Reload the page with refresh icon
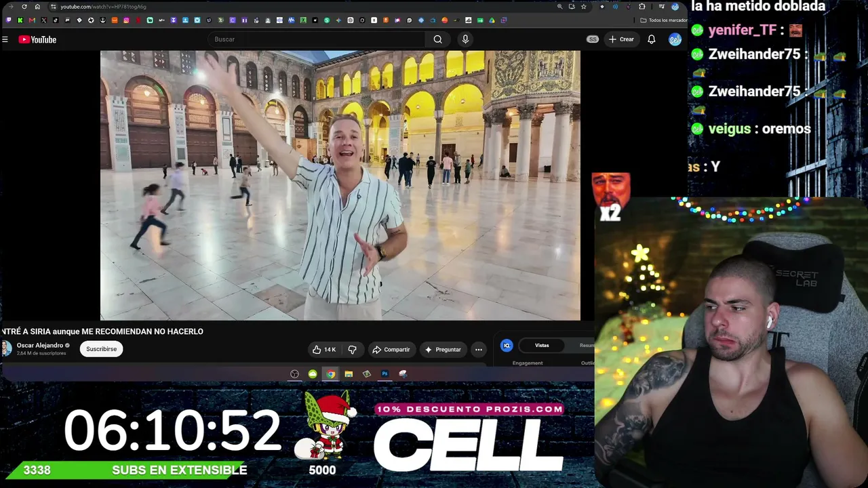 pos(24,7)
